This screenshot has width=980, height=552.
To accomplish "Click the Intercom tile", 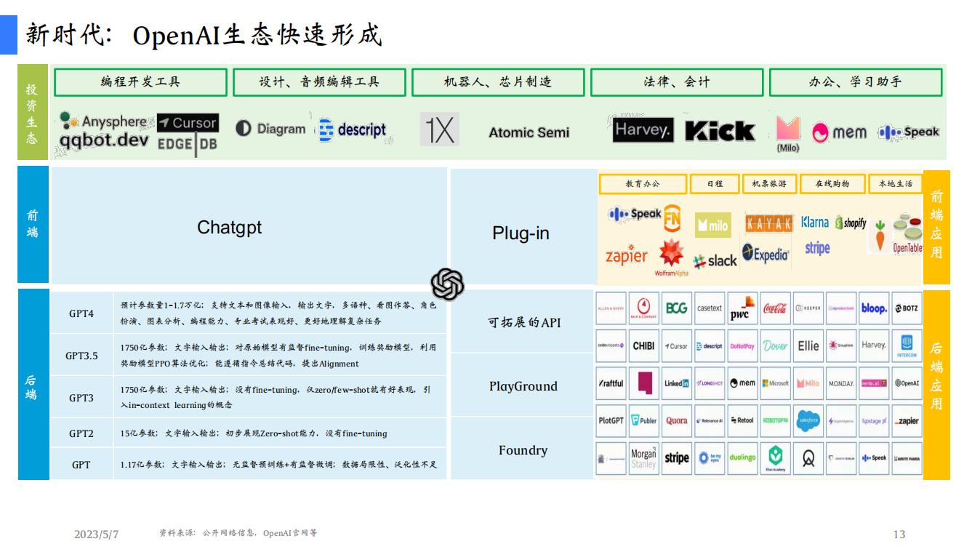I will tap(907, 345).
